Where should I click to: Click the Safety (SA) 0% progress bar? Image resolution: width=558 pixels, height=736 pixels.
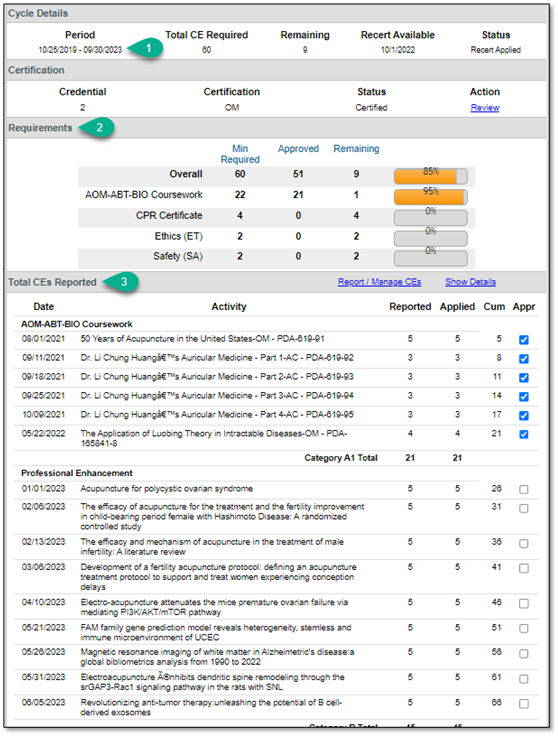coord(430,258)
